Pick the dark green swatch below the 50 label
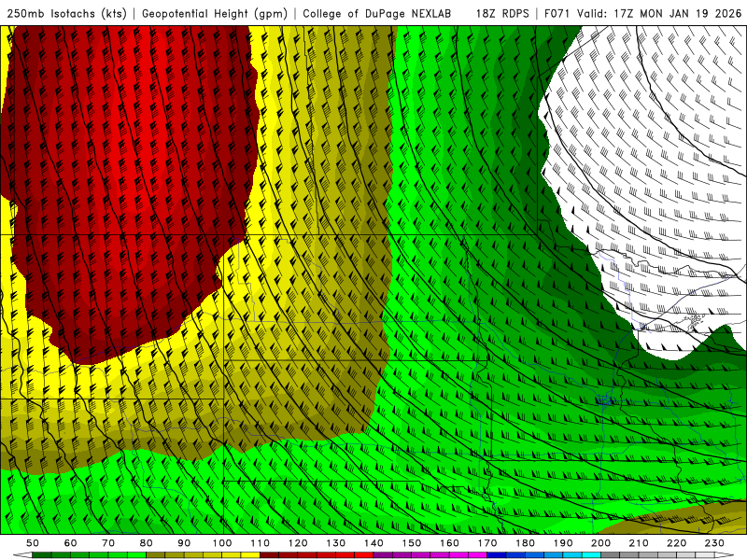The image size is (747, 560). [x=42, y=555]
